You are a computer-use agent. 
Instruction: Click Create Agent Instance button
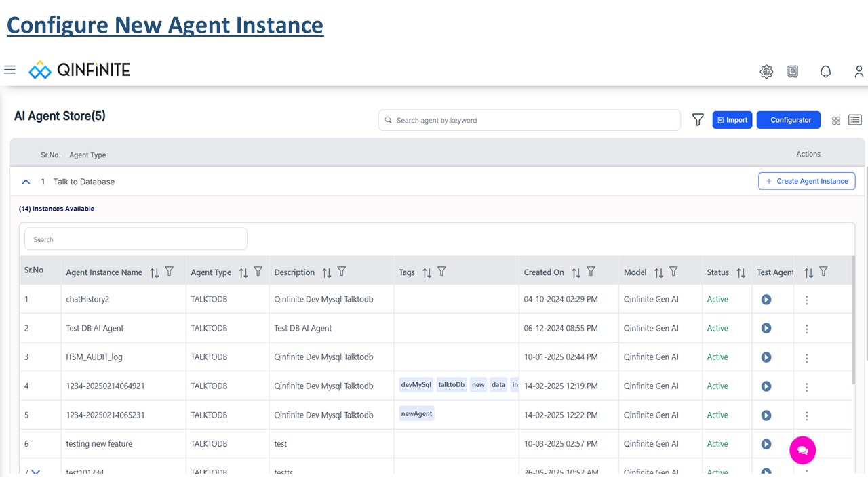807,181
